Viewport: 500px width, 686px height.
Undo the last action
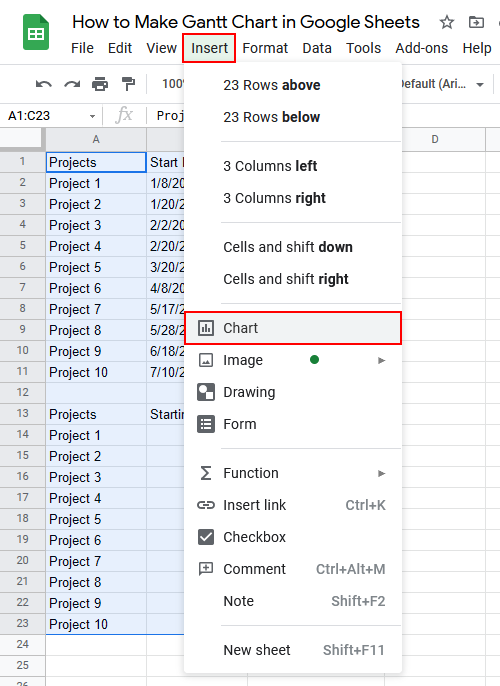[44, 84]
